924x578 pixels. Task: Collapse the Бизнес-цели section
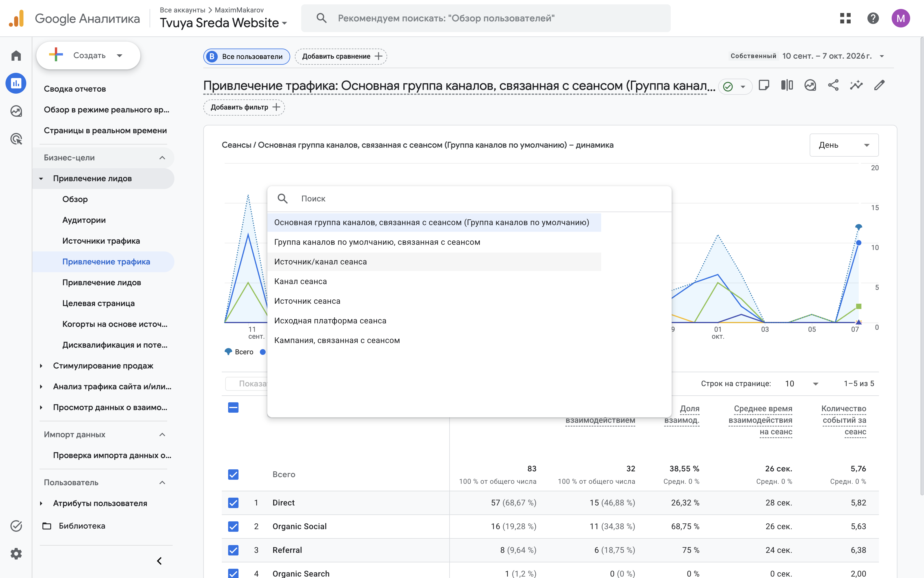pos(103,158)
